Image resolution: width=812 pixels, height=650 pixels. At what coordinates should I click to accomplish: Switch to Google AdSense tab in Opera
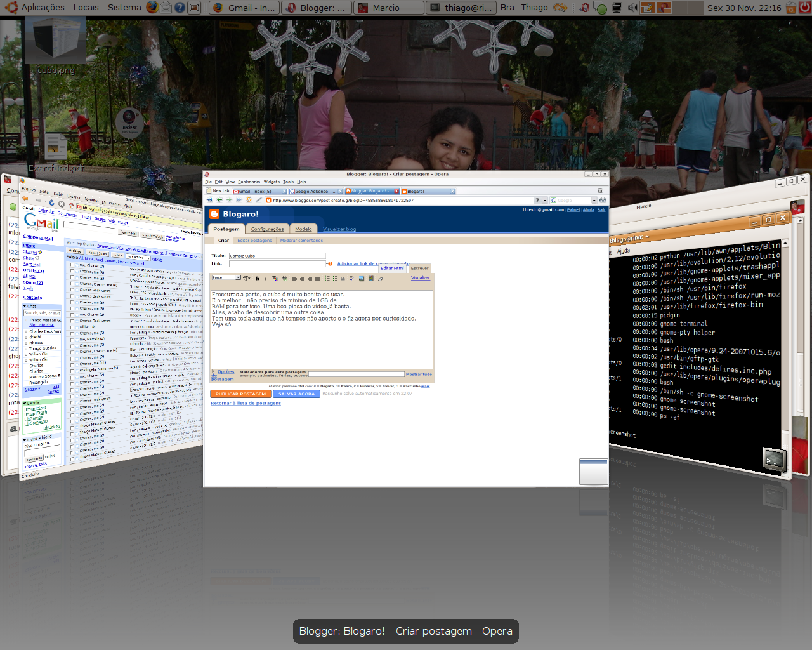click(316, 191)
